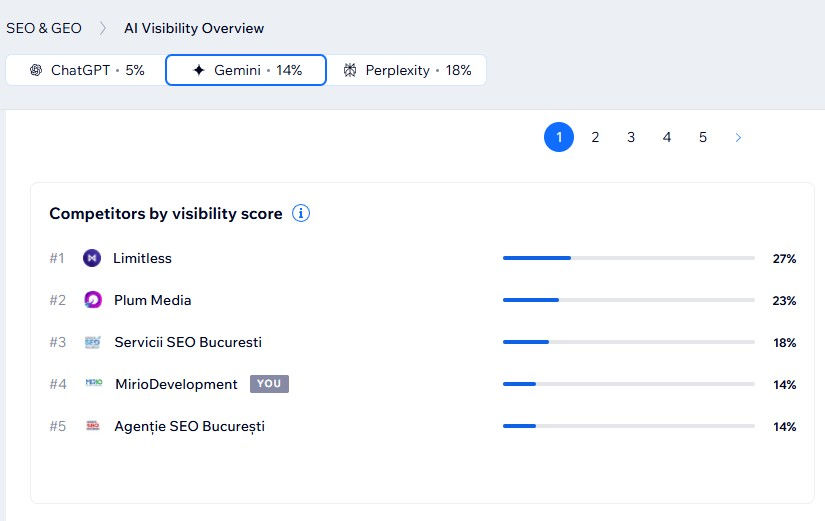Click Limitless 27% progress bar

(629, 258)
